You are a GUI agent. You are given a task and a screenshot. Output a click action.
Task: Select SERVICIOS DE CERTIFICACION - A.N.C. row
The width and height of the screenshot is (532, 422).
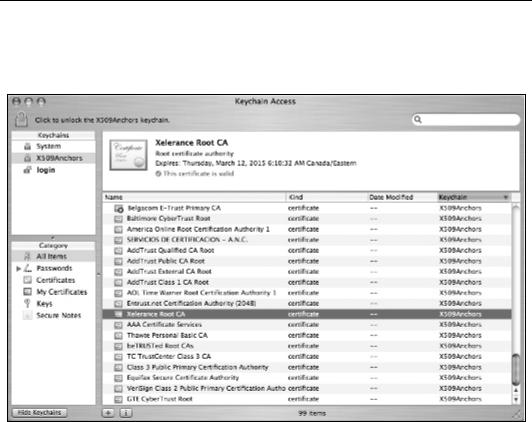[307, 240]
